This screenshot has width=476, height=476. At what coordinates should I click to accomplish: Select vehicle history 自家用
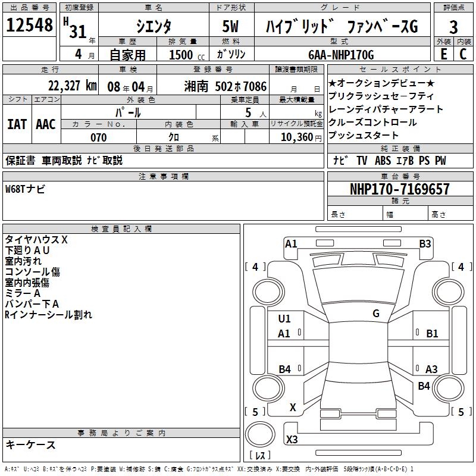click(127, 55)
